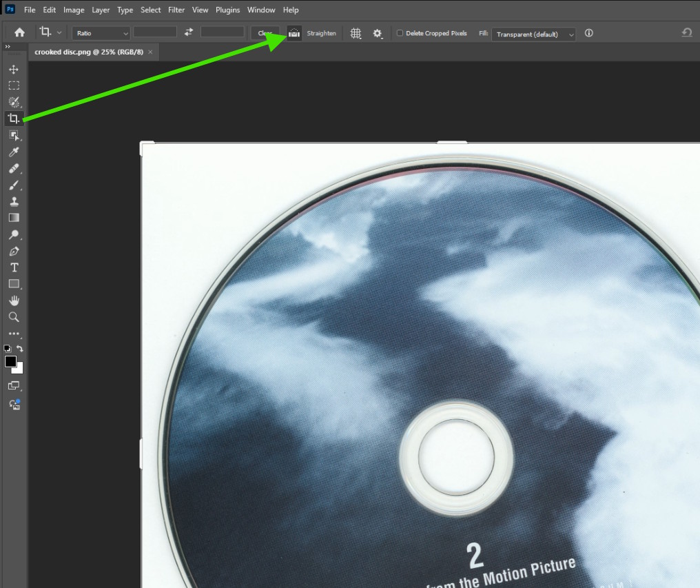
Task: Swap foreground and background colors
Action: click(20, 349)
